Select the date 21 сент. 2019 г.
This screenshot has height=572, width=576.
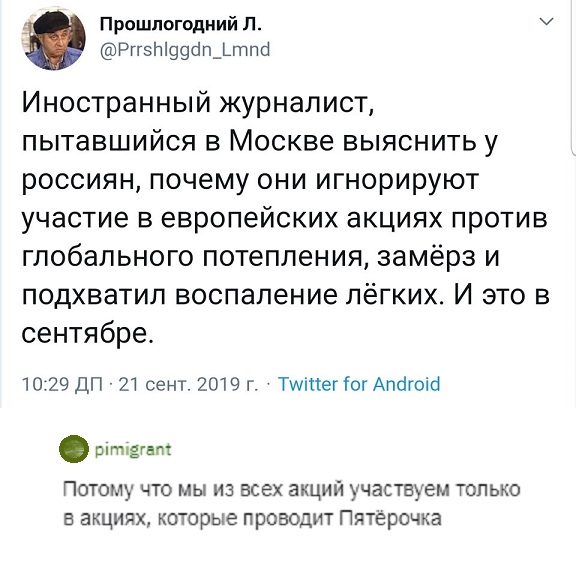pyautogui.click(x=188, y=384)
